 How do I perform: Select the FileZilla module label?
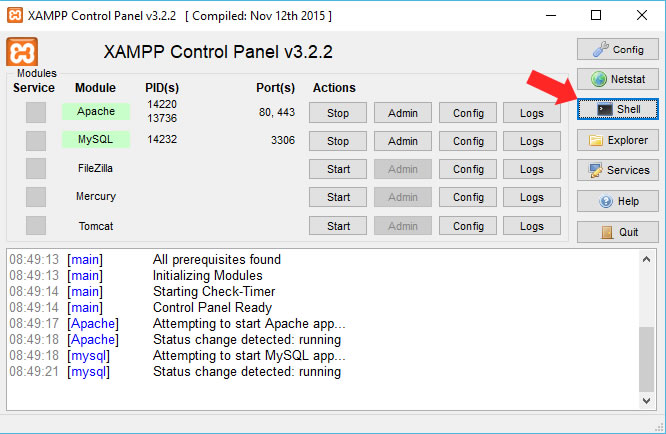tap(95, 168)
